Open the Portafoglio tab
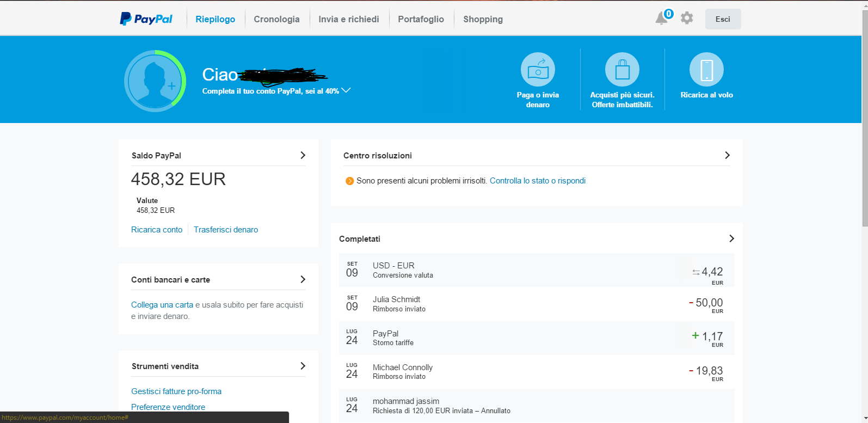 pyautogui.click(x=421, y=19)
